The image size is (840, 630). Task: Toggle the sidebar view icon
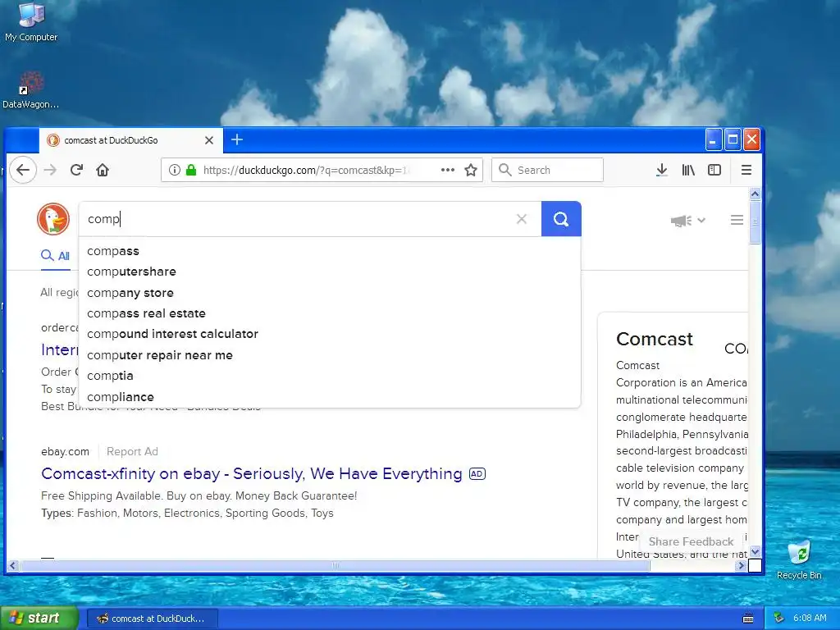coord(714,171)
